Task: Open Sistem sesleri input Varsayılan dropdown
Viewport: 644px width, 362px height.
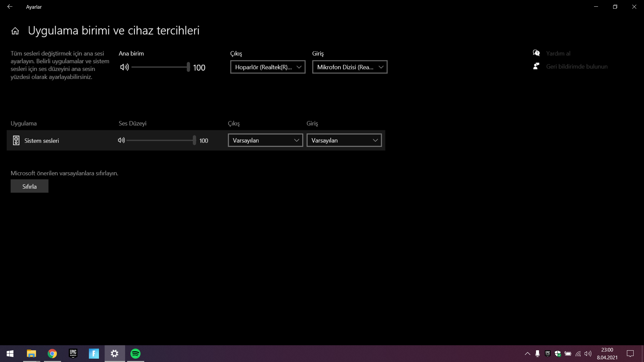Action: (344, 140)
